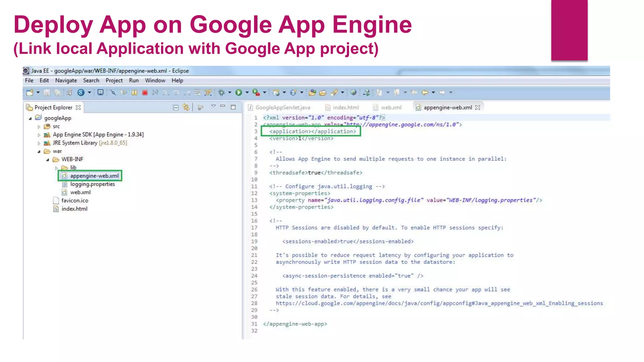Collapse the WEB-INF folder node
Viewport: 644px width, 362px height.
[x=47, y=160]
